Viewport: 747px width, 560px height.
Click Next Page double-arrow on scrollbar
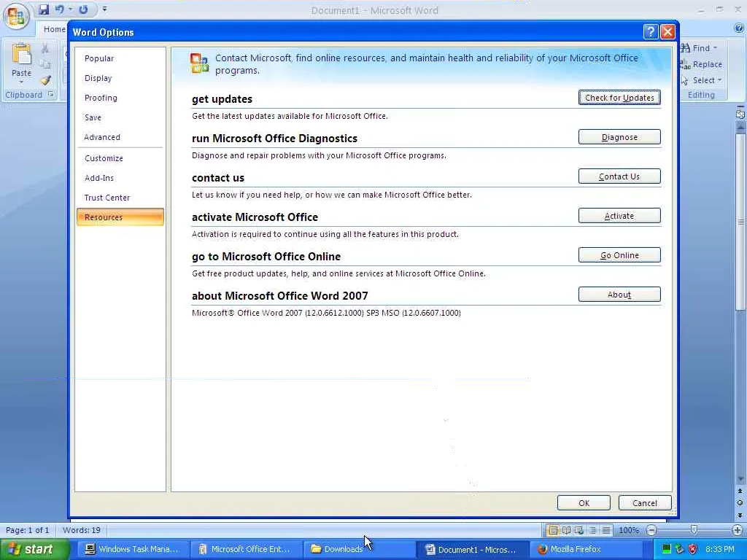740,515
